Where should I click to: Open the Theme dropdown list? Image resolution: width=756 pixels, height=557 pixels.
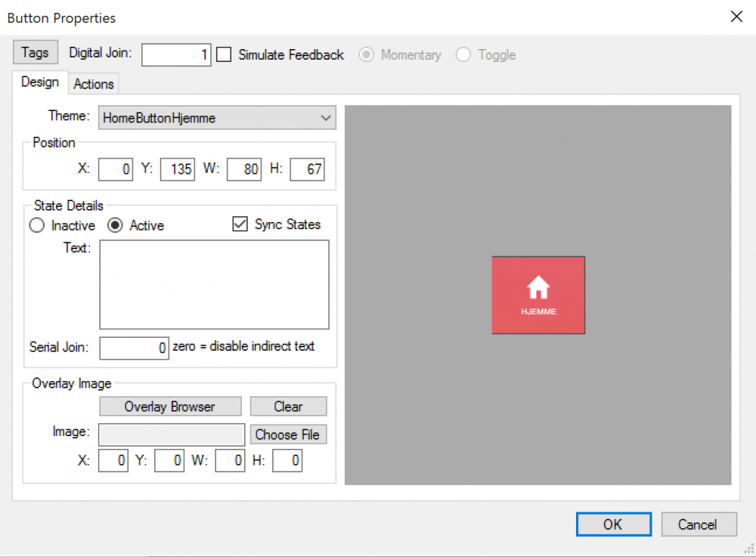point(216,118)
